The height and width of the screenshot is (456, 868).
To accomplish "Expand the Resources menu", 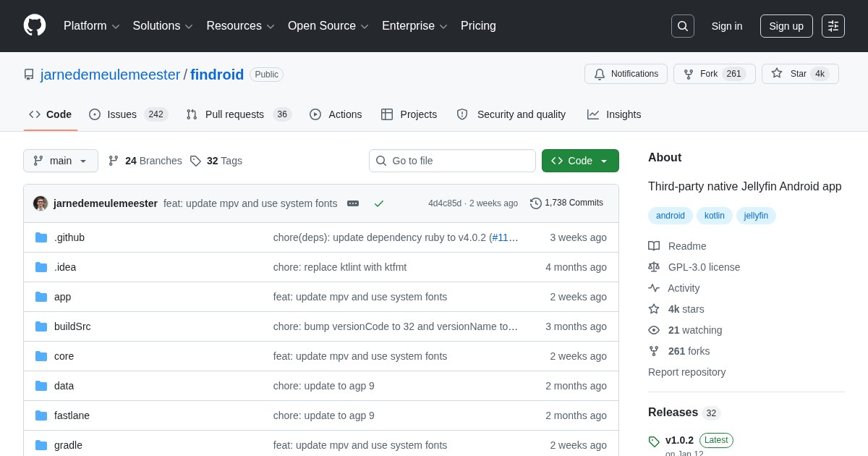I will coord(240,26).
